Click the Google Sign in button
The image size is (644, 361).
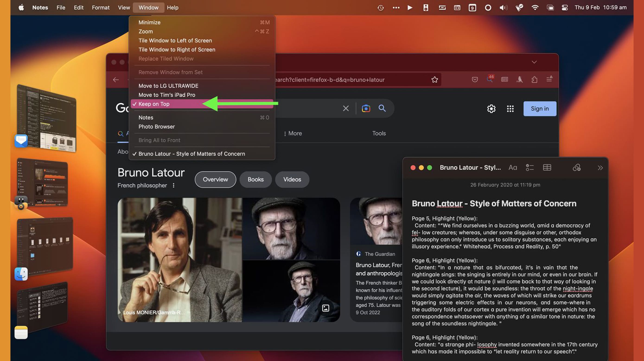[x=540, y=109]
